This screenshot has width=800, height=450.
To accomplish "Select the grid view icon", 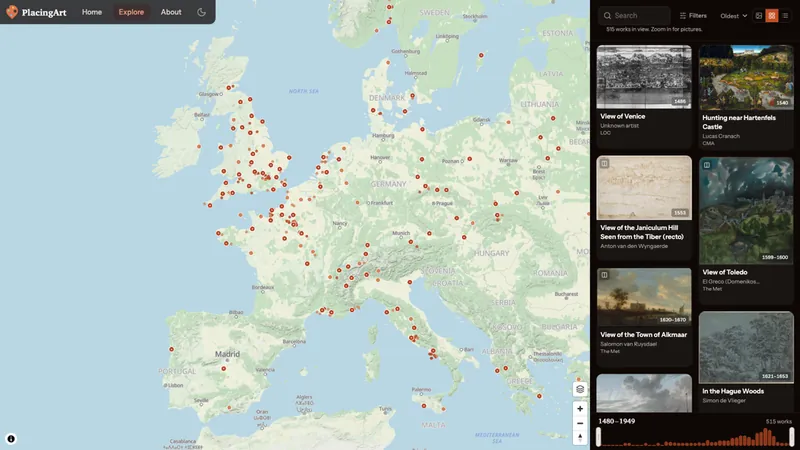I will coord(772,16).
